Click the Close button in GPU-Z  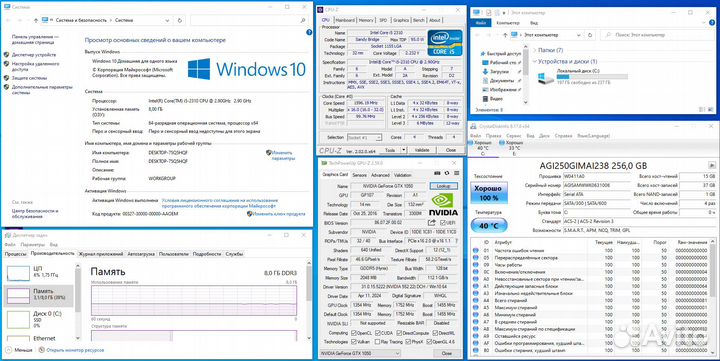point(446,353)
